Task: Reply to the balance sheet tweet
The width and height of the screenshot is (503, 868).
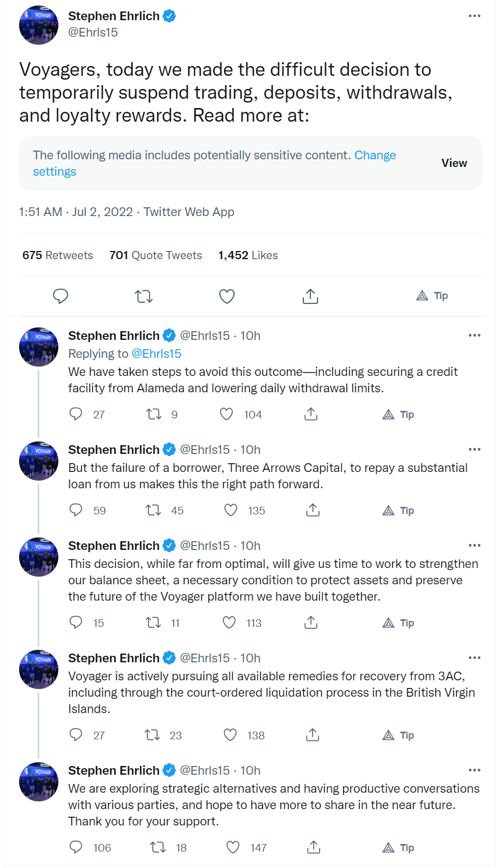Action: (x=76, y=622)
